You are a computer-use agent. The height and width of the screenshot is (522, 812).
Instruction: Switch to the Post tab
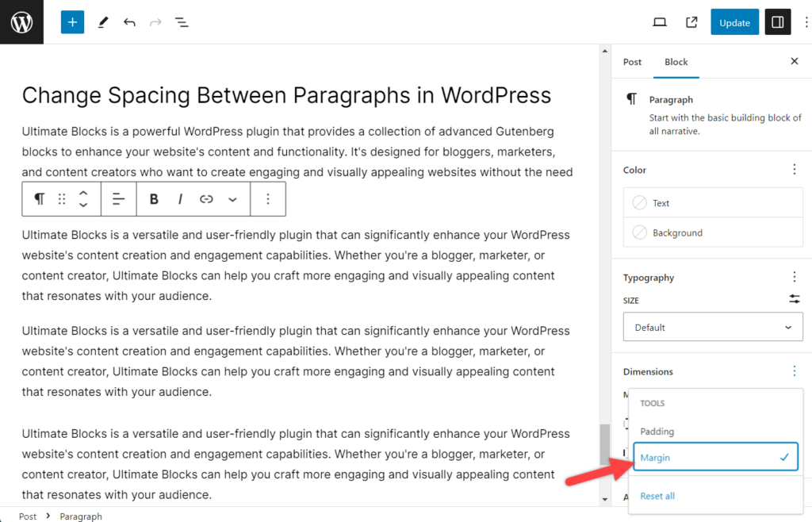point(632,61)
